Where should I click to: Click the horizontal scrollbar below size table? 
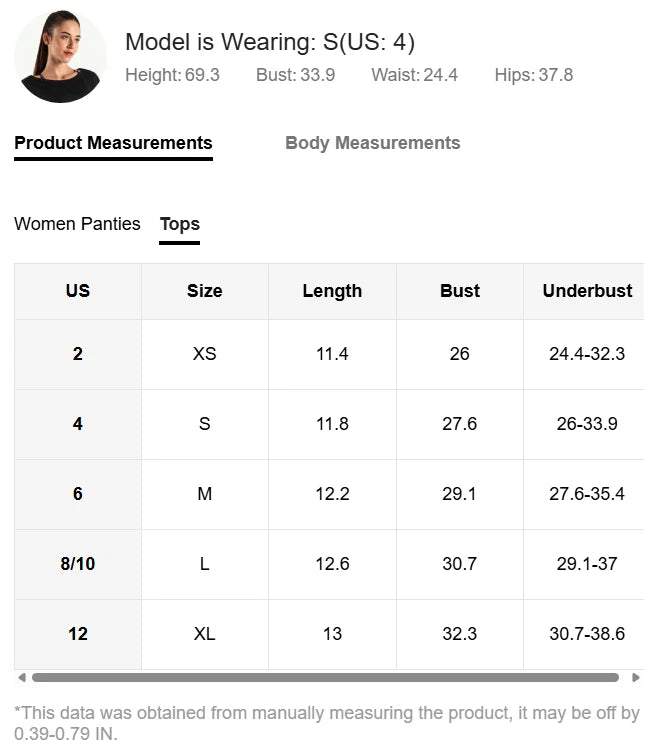tap(325, 678)
